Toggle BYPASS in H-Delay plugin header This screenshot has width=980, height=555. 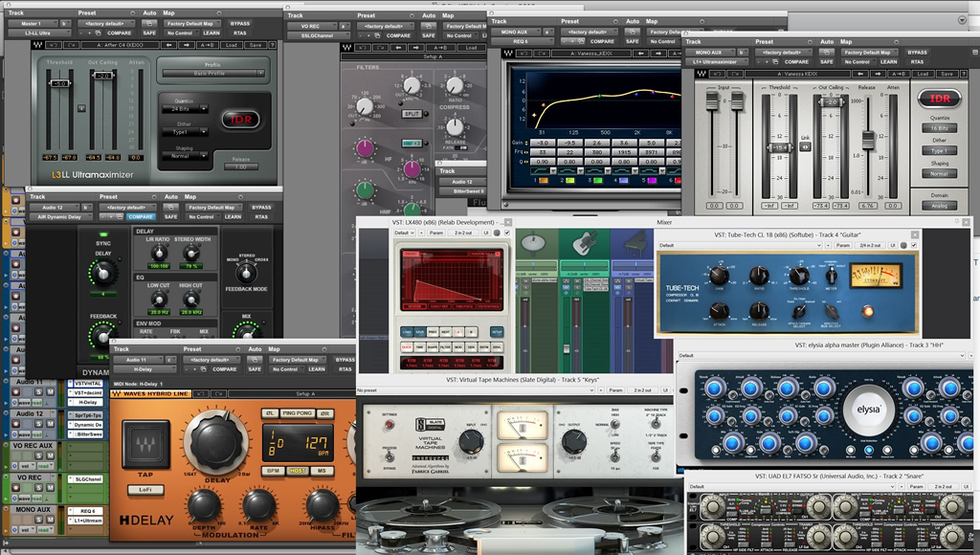[x=345, y=360]
